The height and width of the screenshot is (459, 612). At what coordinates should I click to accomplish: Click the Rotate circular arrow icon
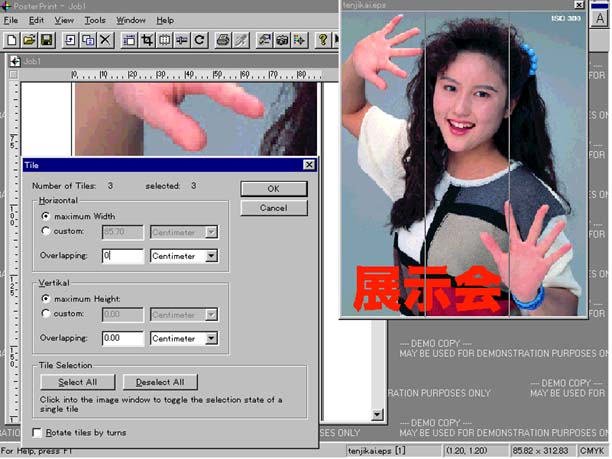pos(200,41)
